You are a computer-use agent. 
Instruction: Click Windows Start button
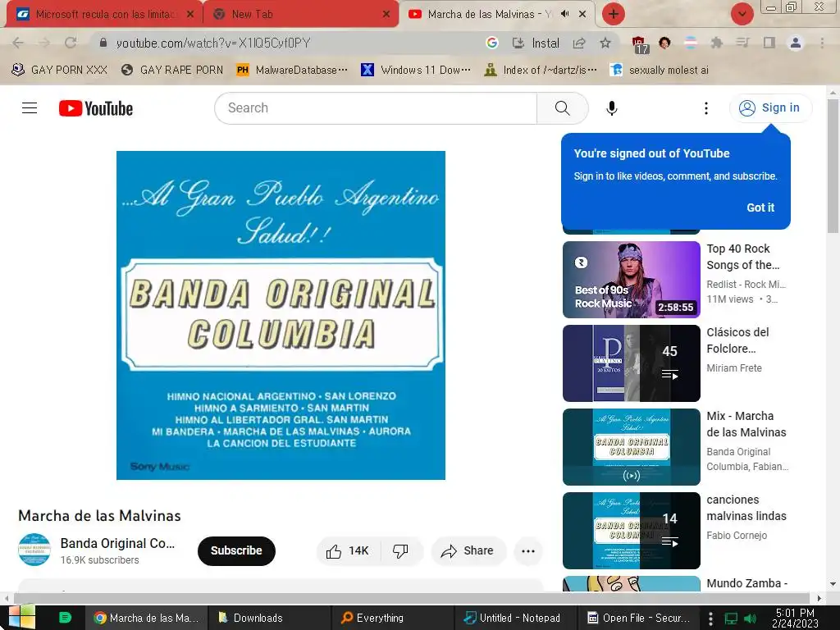(x=21, y=618)
